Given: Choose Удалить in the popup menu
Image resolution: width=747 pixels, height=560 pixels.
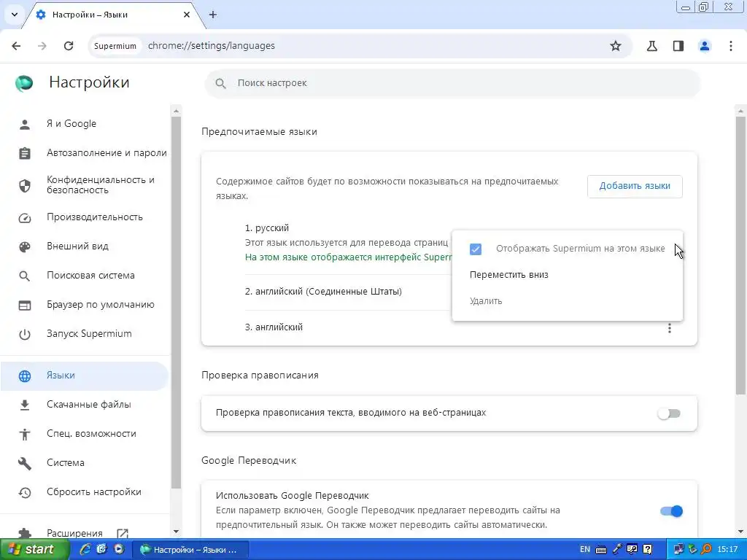Looking at the screenshot, I should tap(567, 301).
